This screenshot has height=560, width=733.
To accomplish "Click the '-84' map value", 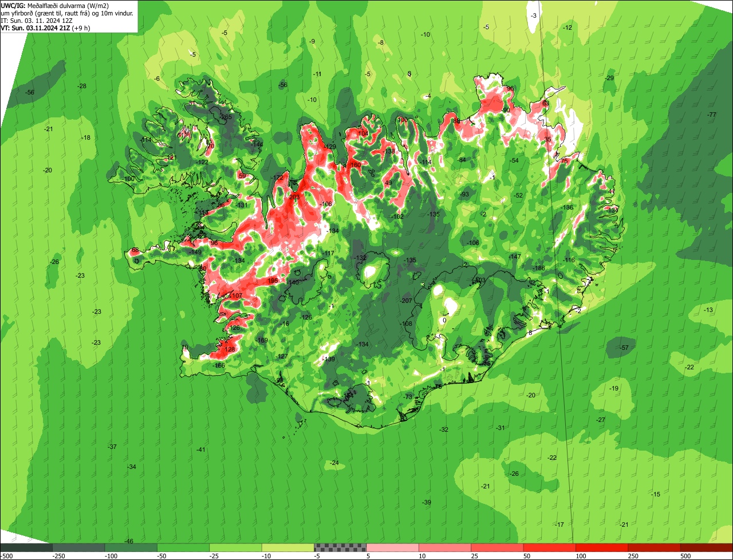I will pos(461,160).
